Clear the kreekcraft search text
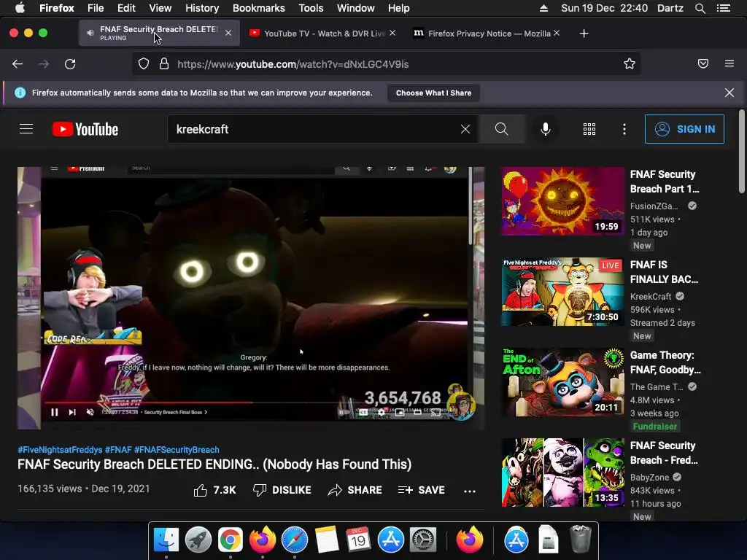This screenshot has height=560, width=747. pyautogui.click(x=465, y=129)
